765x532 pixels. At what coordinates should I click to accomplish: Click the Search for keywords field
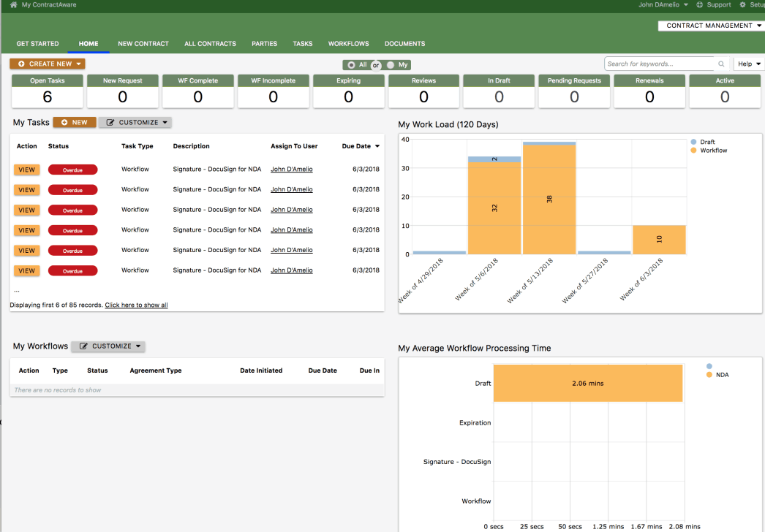click(660, 64)
